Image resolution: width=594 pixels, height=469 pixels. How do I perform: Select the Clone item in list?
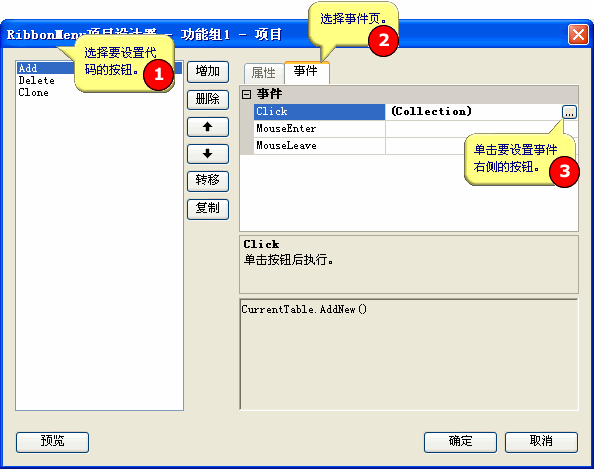[x=34, y=92]
